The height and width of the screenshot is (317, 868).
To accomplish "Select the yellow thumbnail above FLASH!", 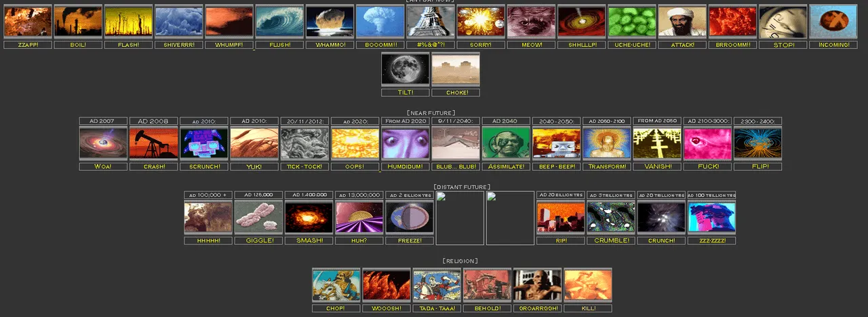I will coord(128,22).
